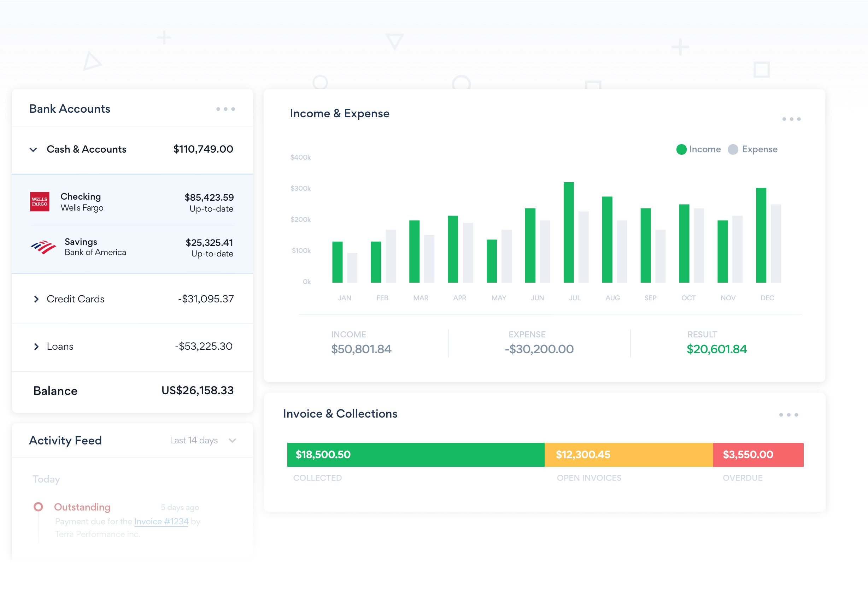Open Income & Expense three-dot menu
The width and height of the screenshot is (868, 590).
click(791, 119)
